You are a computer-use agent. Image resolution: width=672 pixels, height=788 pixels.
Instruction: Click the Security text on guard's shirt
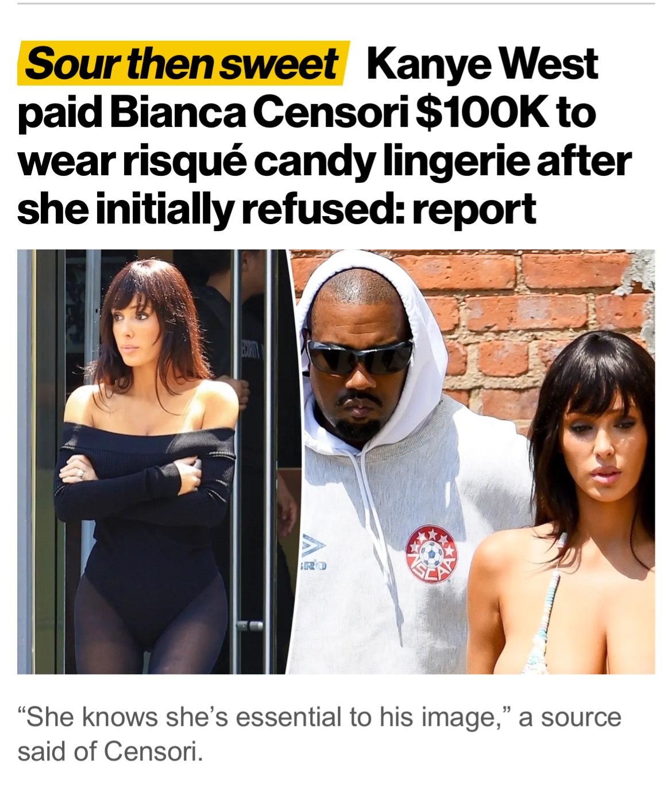point(253,348)
